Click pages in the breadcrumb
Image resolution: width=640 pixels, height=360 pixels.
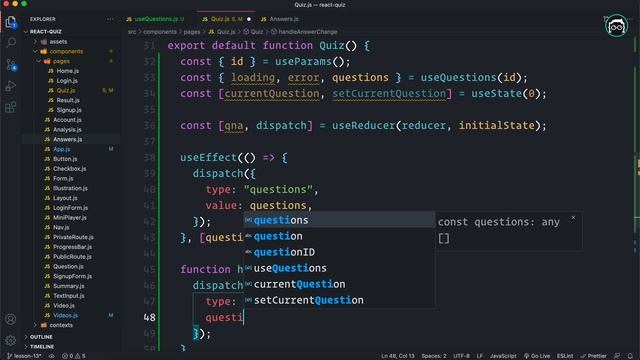click(x=191, y=32)
